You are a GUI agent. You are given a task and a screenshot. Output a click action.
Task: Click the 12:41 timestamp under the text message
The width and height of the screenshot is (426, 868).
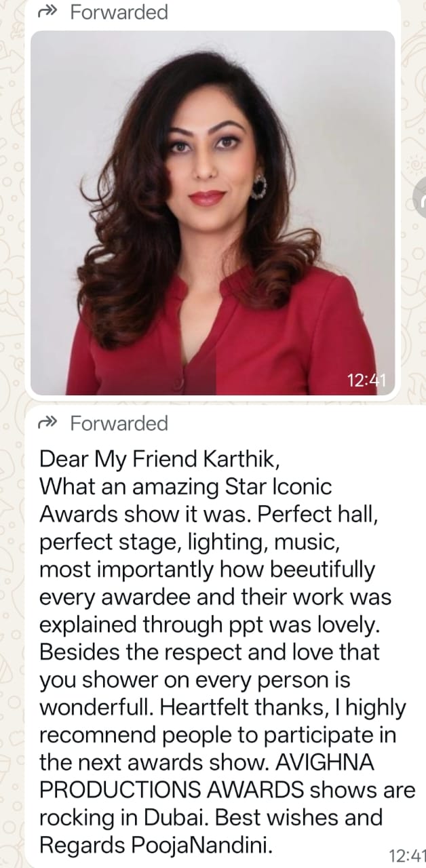[x=406, y=854]
